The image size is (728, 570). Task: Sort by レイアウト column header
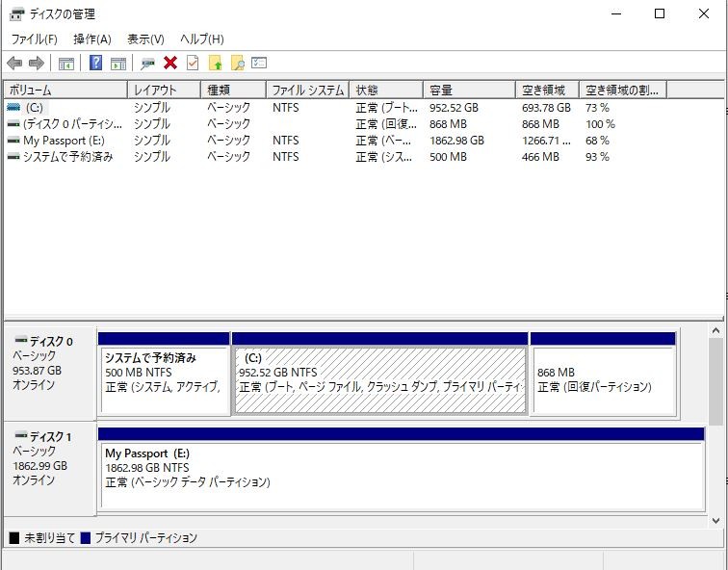(x=165, y=90)
